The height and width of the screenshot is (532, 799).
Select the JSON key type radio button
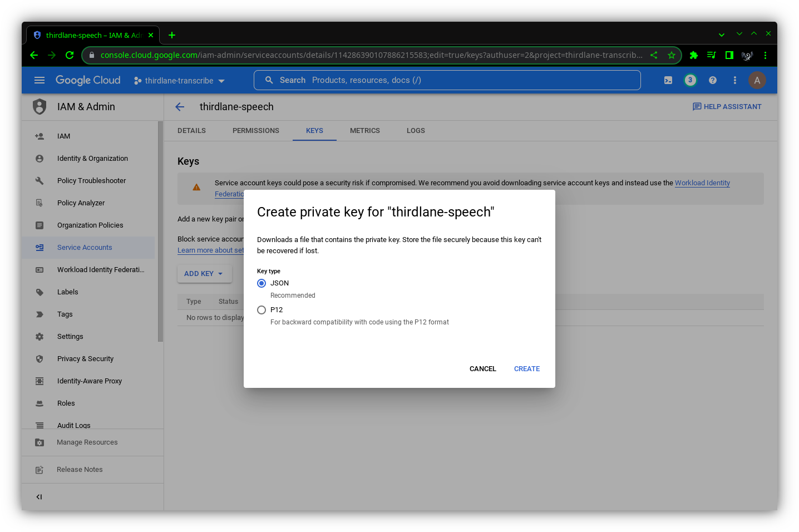pyautogui.click(x=262, y=283)
